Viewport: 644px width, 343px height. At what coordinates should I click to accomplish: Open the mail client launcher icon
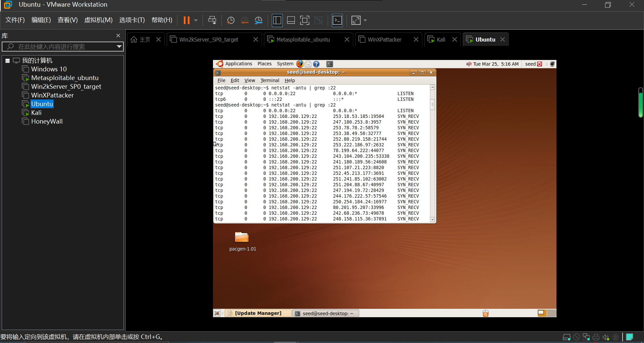[308, 64]
